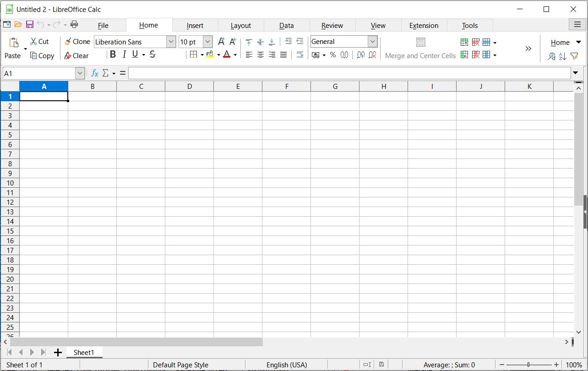This screenshot has height=371, width=588.
Task: Add a decimal place with the 0.0 icon
Action: point(344,55)
